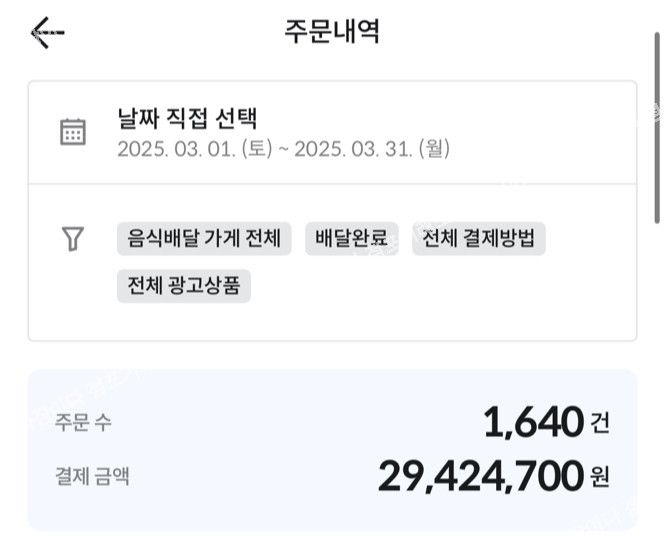Click the 주문내역 page title
This screenshot has width=665, height=560.
click(332, 31)
